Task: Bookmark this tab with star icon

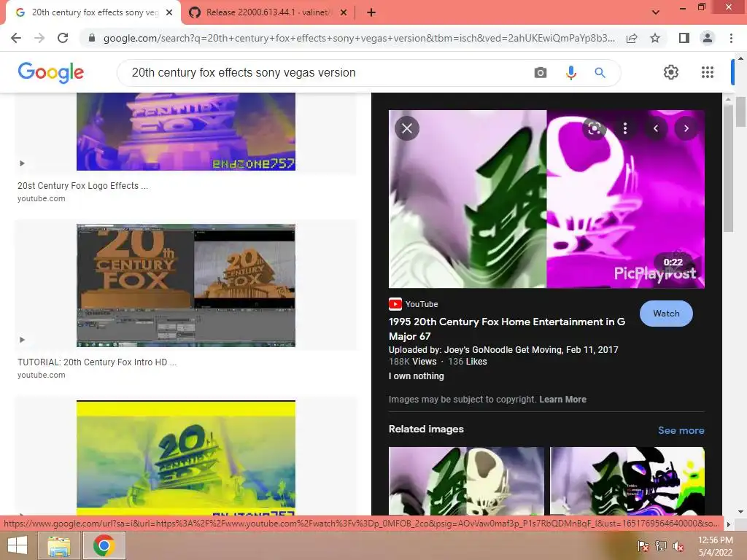Action: (655, 38)
